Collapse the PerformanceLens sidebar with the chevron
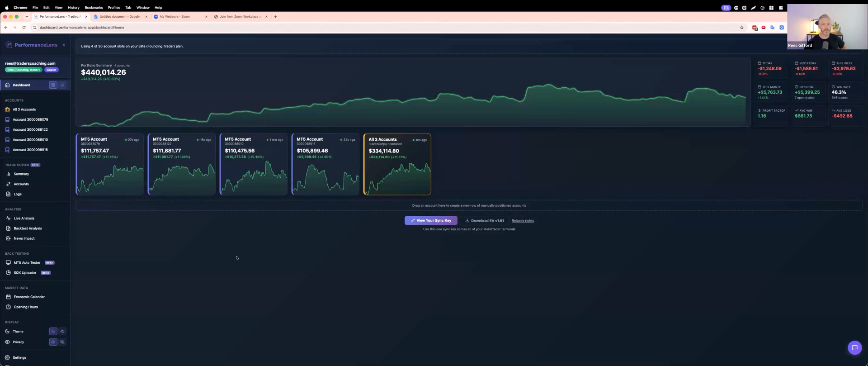Image resolution: width=868 pixels, height=366 pixels. tap(64, 45)
